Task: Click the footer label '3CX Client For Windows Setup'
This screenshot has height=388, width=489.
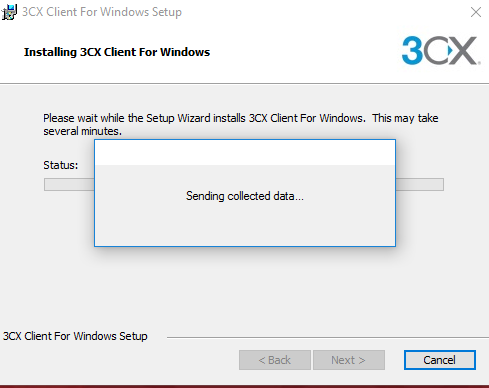Action: [75, 336]
